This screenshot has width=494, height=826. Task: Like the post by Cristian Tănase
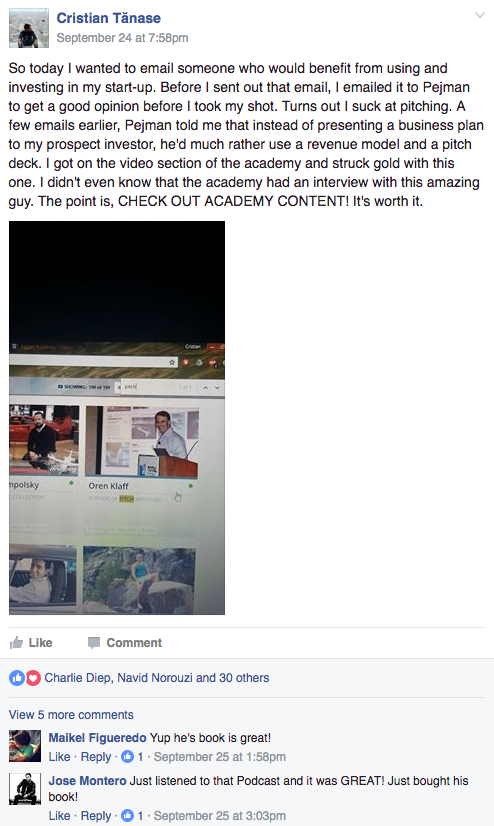click(31, 643)
